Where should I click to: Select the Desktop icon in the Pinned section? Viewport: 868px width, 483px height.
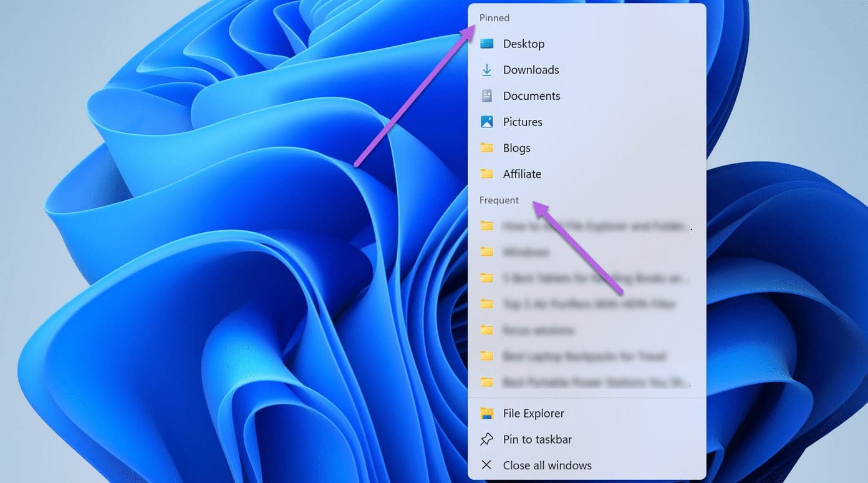coord(487,44)
